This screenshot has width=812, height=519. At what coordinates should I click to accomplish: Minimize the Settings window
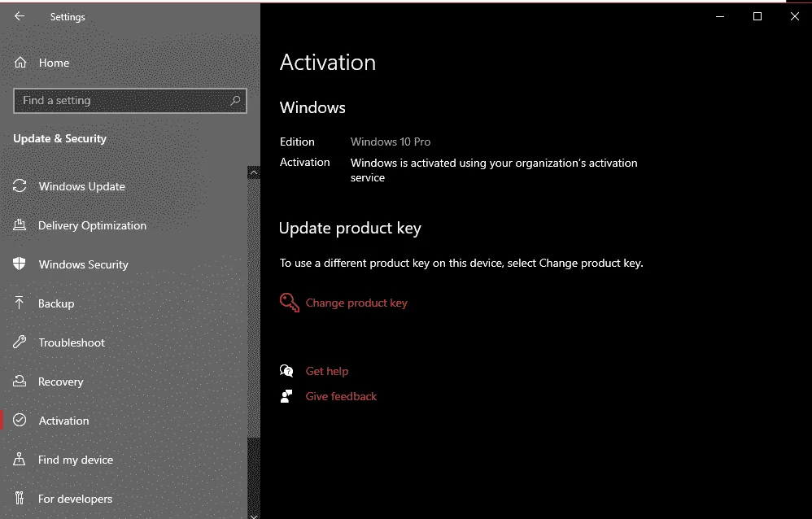tap(720, 16)
